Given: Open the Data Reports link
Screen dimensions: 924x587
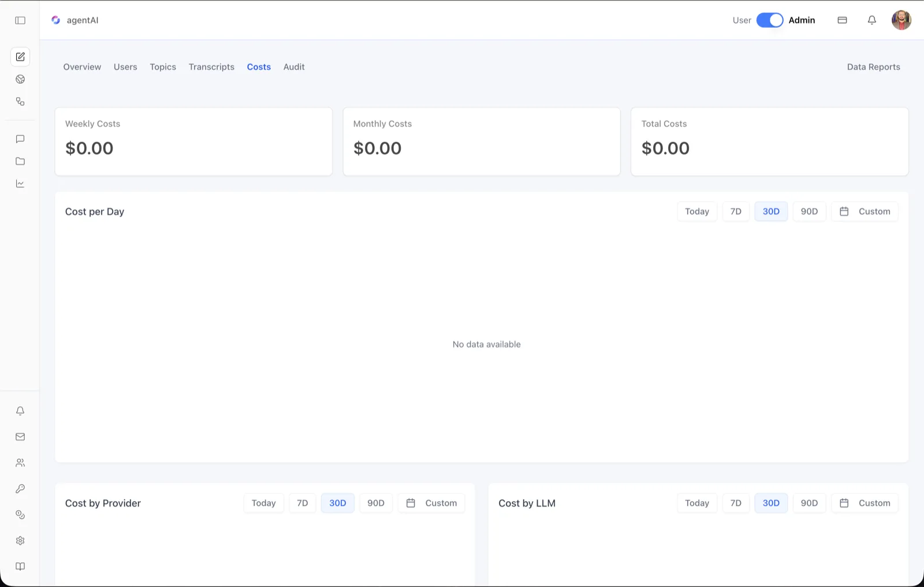Looking at the screenshot, I should pos(873,67).
